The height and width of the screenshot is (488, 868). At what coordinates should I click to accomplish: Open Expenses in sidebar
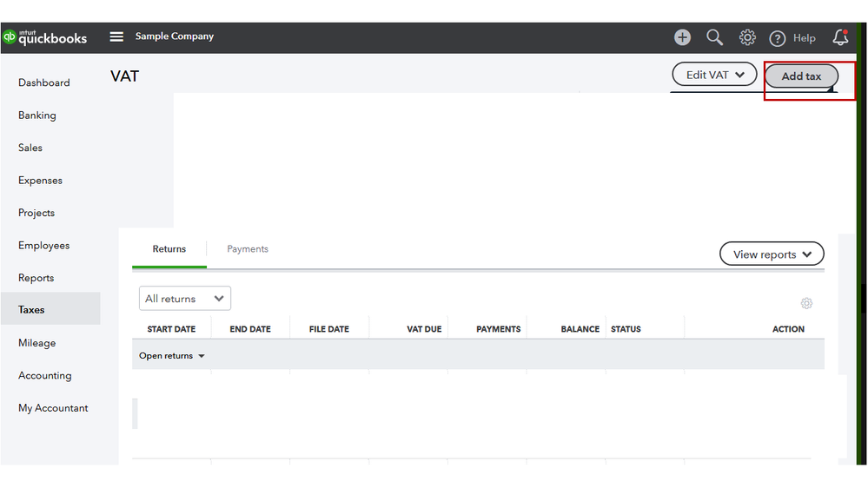coord(41,181)
